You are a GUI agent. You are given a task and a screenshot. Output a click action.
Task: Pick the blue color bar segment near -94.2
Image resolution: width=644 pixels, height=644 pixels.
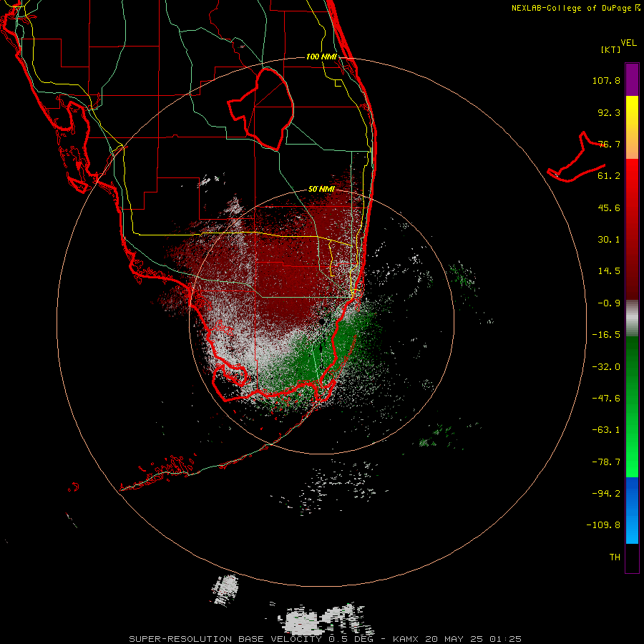point(632,510)
